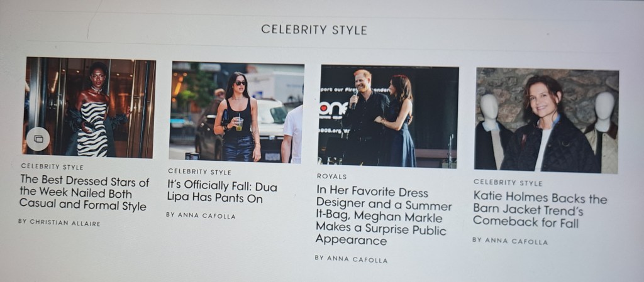Viewport: 644px width, 282px height.
Task: Click the zebra-striped dress in first photo
Action: click(x=92, y=129)
